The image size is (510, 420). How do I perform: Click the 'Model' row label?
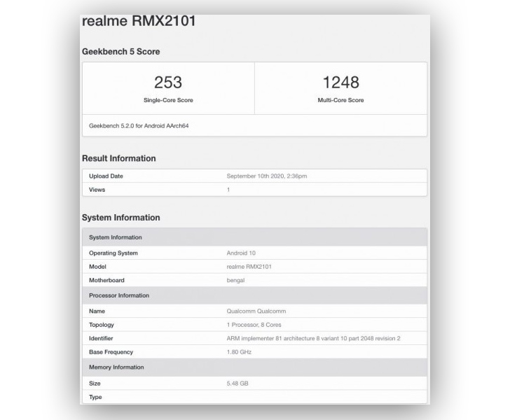coord(97,267)
